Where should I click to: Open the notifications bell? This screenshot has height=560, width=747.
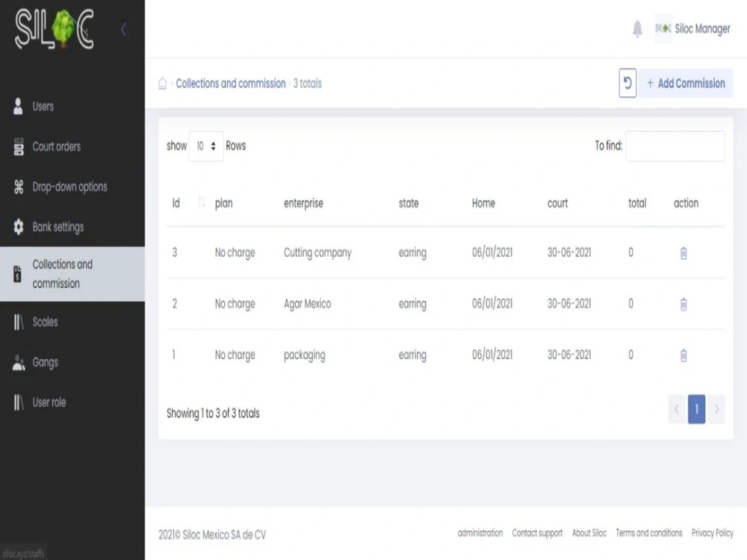637,28
